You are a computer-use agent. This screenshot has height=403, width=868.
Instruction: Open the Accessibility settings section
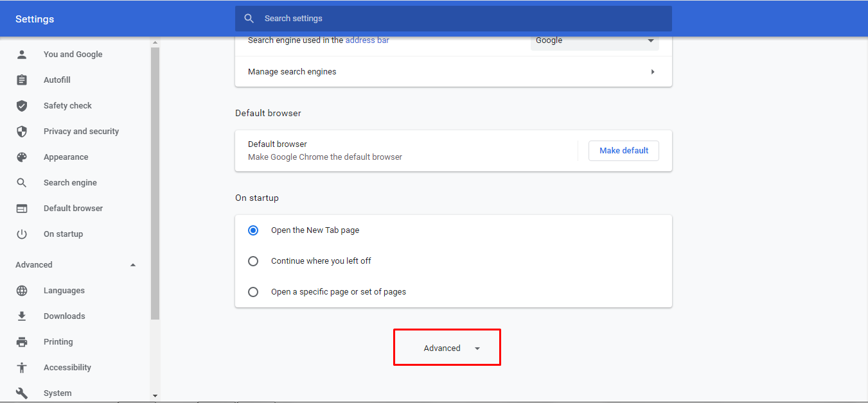[x=67, y=367]
